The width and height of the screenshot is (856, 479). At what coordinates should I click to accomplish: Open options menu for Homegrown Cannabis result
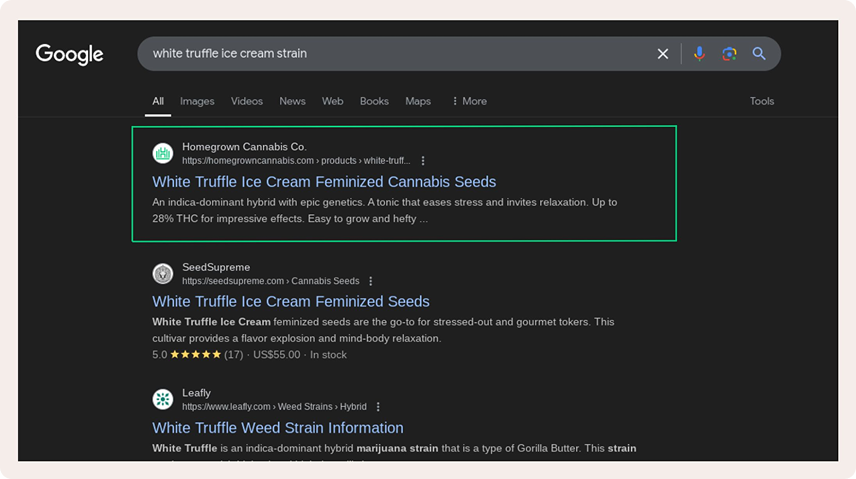(423, 160)
